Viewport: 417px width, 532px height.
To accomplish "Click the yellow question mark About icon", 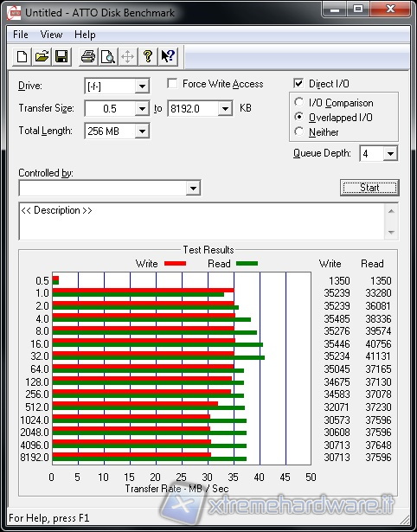I will pos(148,56).
